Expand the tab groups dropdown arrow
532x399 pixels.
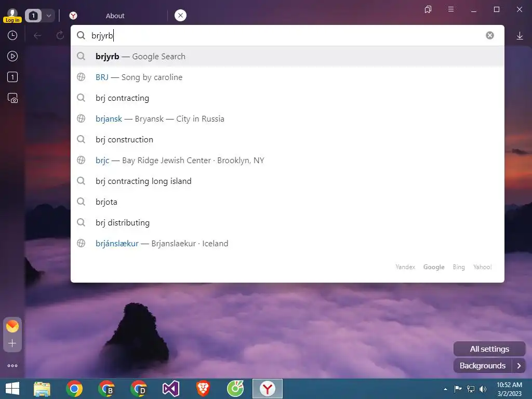point(48,16)
